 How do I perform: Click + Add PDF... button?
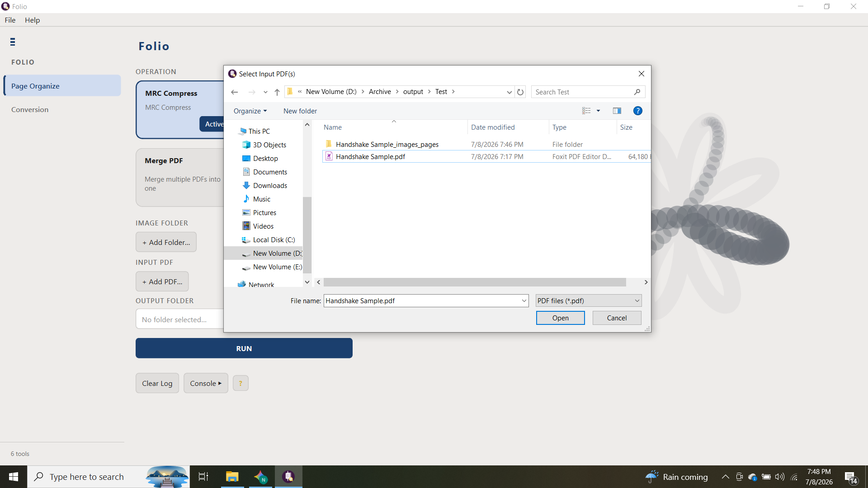(162, 282)
